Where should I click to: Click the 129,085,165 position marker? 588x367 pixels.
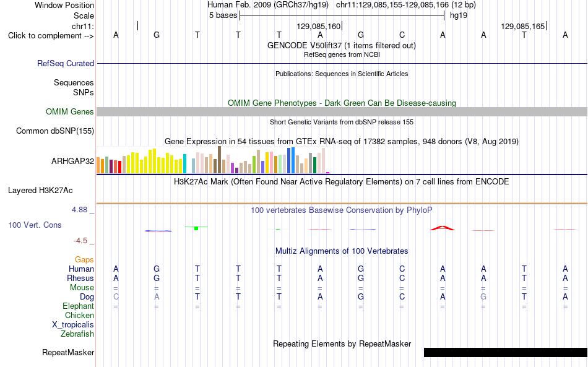click(x=523, y=26)
